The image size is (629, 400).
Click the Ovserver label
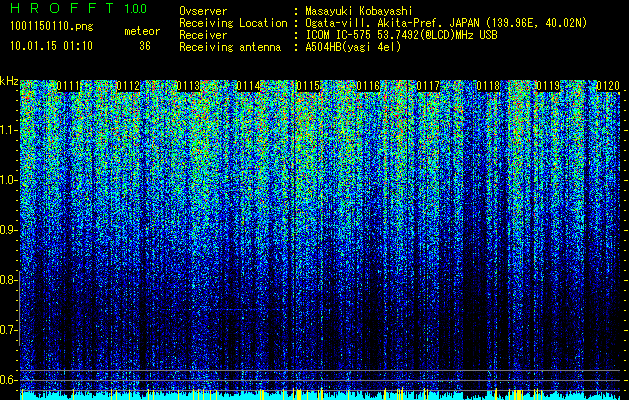(x=203, y=11)
